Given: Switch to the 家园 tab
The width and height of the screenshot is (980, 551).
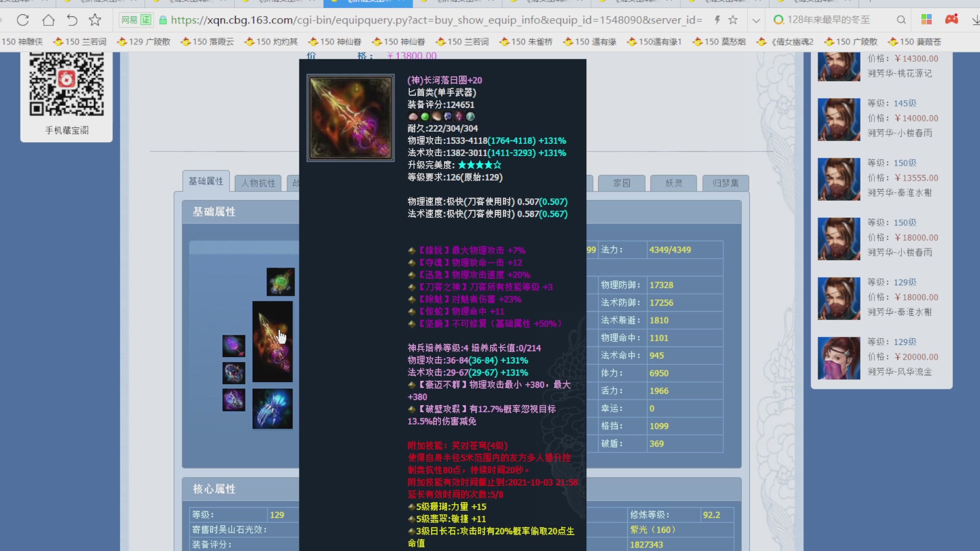Looking at the screenshot, I should (622, 183).
